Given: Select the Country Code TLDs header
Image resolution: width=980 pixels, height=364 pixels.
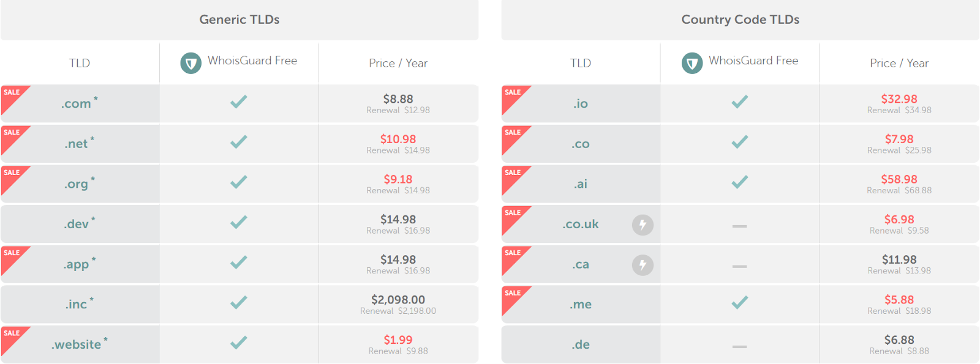Looking at the screenshot, I should (741, 20).
